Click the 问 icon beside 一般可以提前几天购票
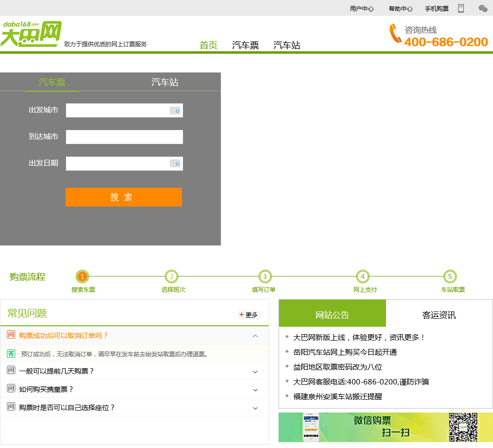The image size is (493, 448). [x=11, y=370]
